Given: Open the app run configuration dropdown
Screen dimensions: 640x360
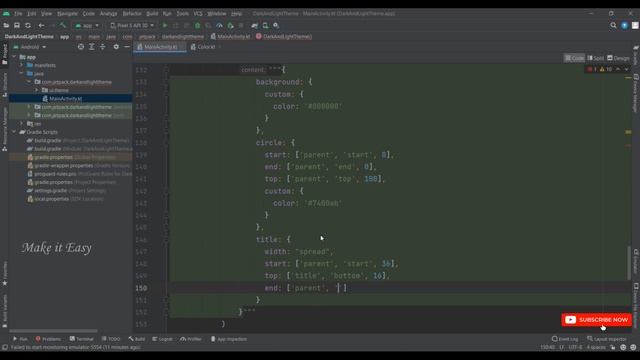Looking at the screenshot, I should pos(87,25).
